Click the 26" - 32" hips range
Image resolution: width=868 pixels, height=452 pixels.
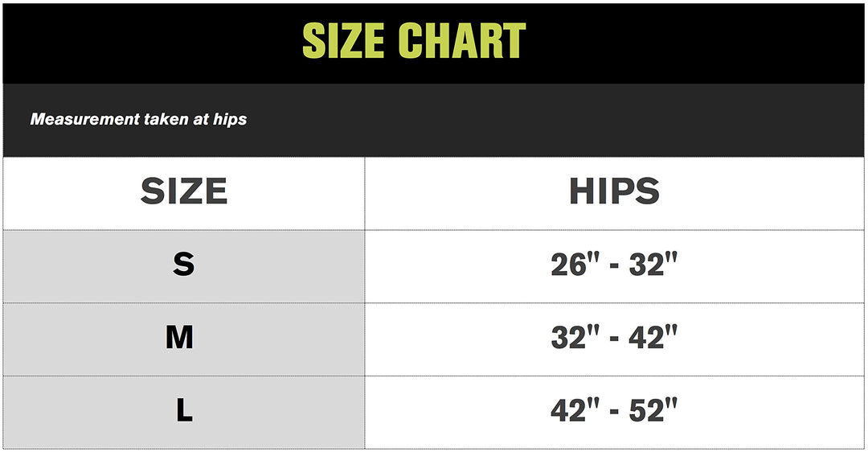click(614, 265)
